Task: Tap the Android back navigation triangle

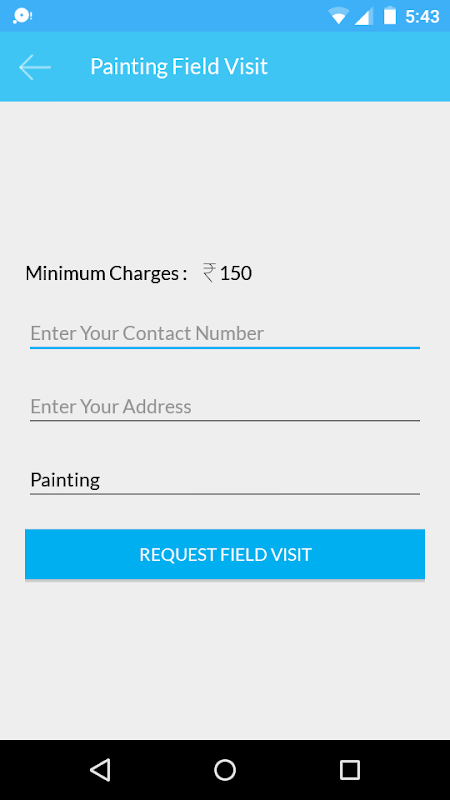Action: tap(100, 769)
